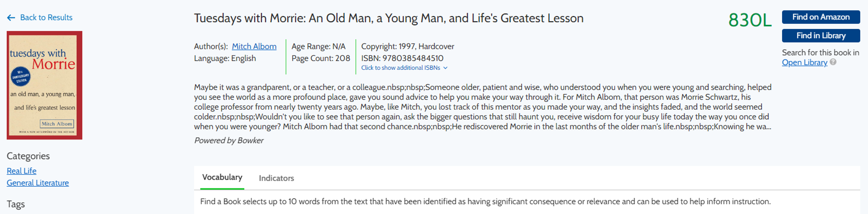The image size is (868, 214).
Task: Click the truncated book description text
Action: coord(483,107)
